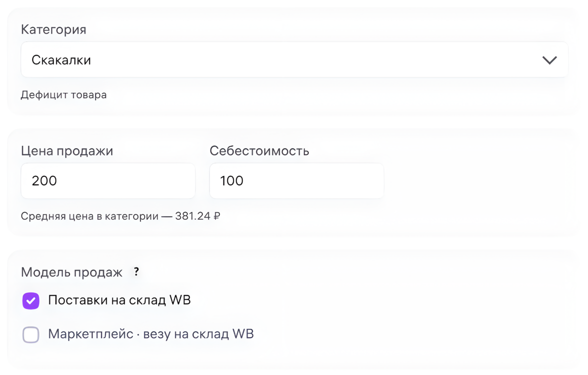Place cursor on the 100 cost value
This screenshot has height=375, width=588.
coord(231,181)
